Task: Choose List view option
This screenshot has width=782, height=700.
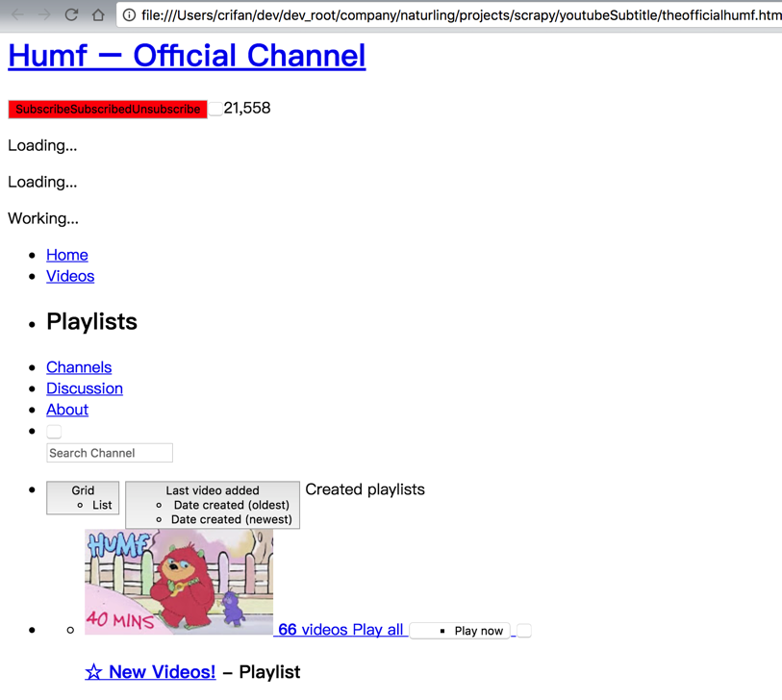Action: [x=102, y=505]
